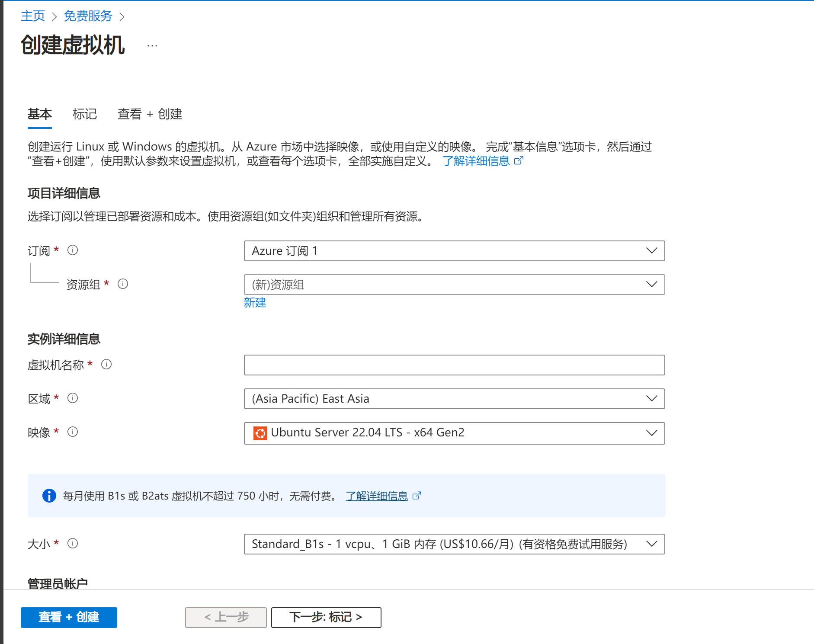Open the 订阅 dropdown showing Azure 订阅 1
This screenshot has width=814, height=644.
pyautogui.click(x=454, y=251)
